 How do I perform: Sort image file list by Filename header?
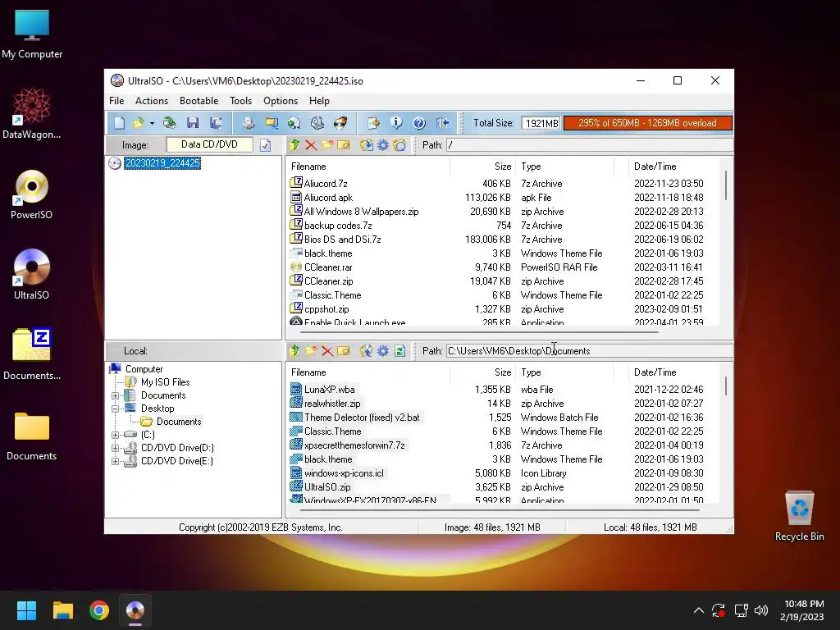367,167
